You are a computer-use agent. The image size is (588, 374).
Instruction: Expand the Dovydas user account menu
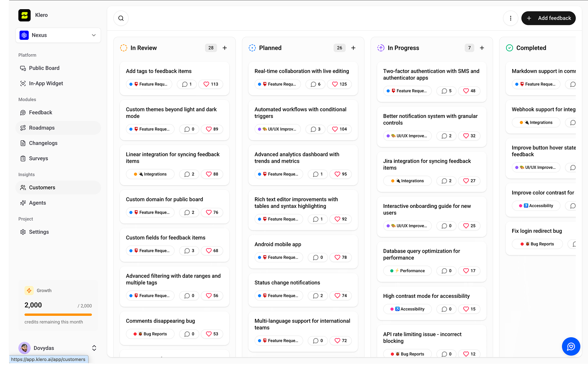pos(94,348)
